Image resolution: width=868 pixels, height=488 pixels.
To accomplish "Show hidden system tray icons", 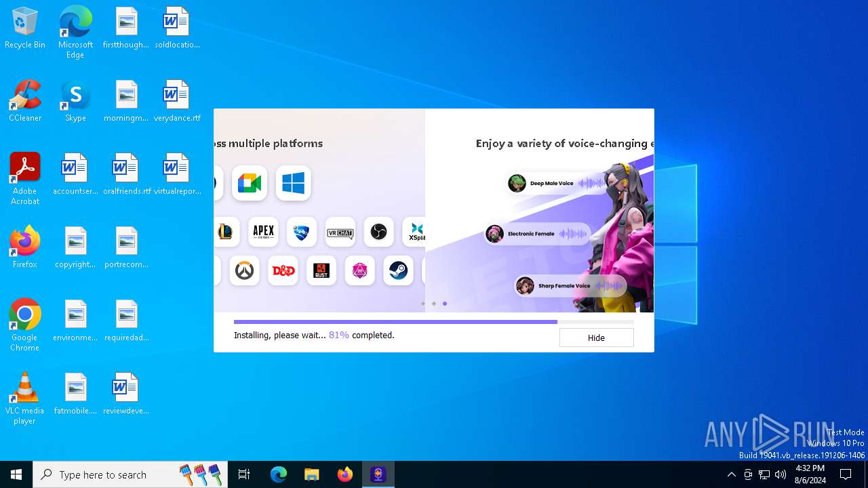I will point(731,474).
